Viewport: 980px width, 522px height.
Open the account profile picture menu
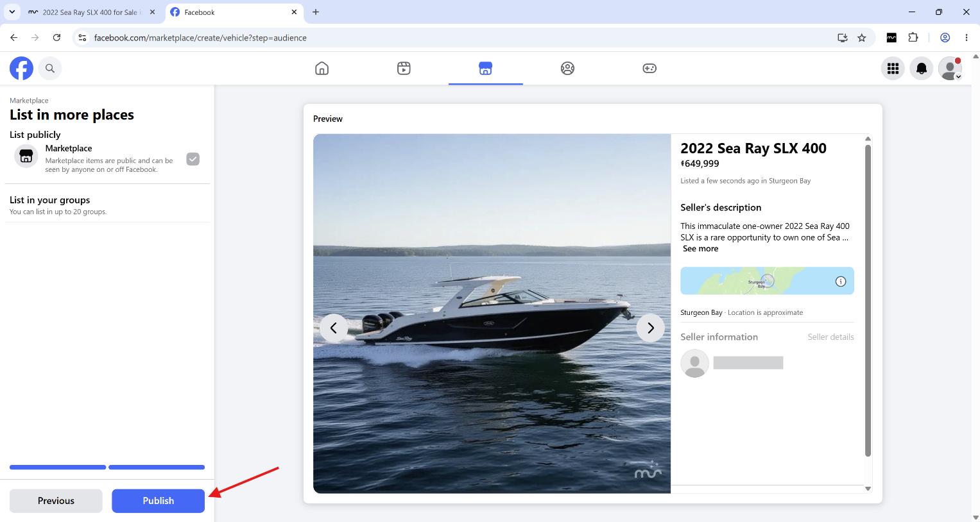(950, 68)
